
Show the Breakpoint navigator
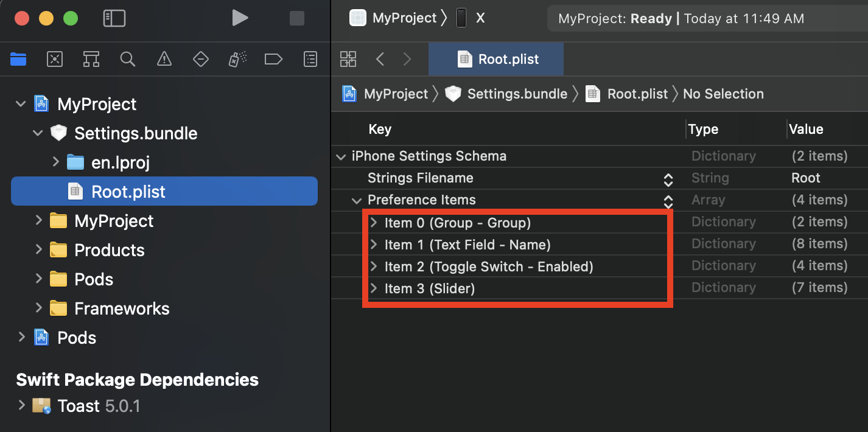click(273, 59)
